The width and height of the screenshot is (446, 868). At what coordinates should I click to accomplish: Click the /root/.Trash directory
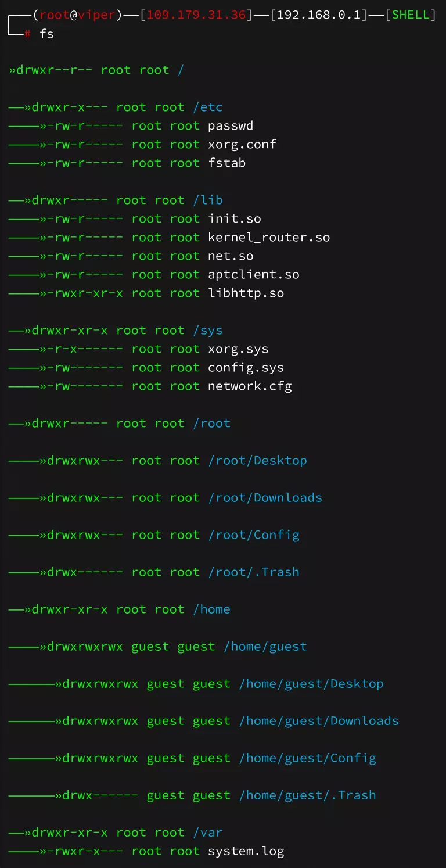point(254,572)
